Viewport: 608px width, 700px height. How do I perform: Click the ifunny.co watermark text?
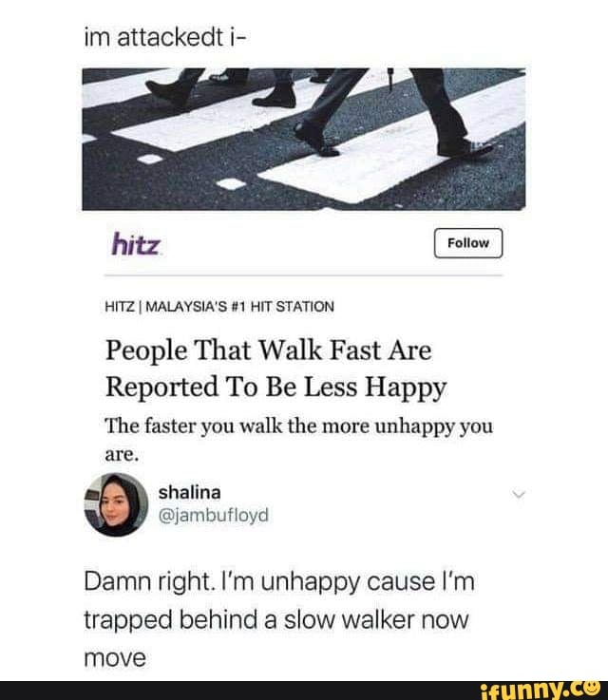coord(541,691)
